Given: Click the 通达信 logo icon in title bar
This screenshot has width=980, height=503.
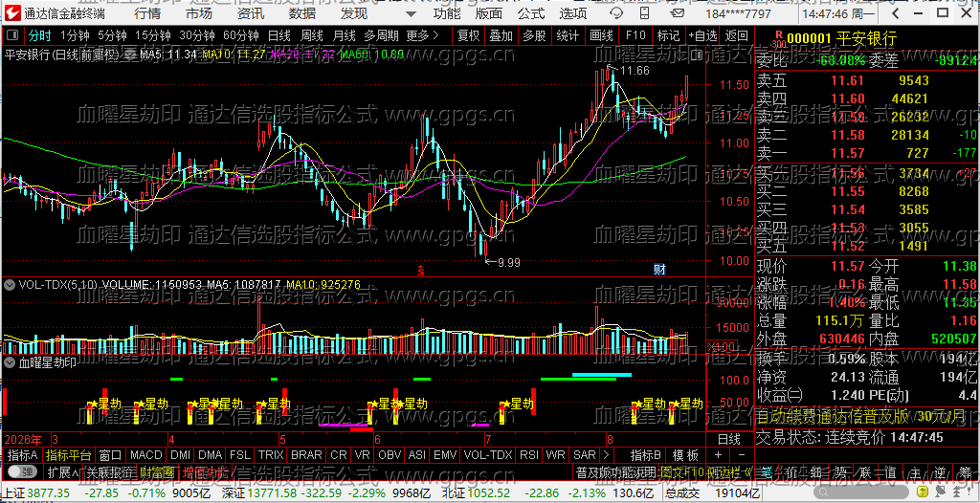Looking at the screenshot, I should click(x=12, y=13).
